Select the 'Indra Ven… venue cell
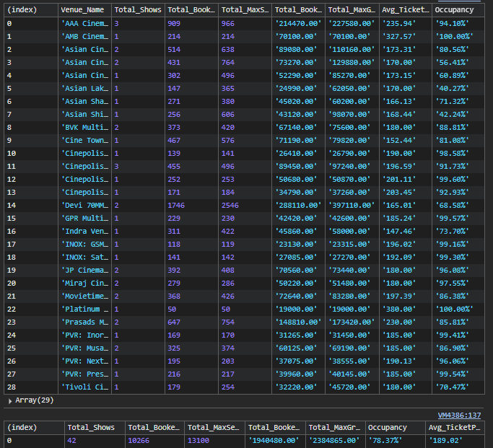This screenshot has width=493, height=448. (x=84, y=232)
